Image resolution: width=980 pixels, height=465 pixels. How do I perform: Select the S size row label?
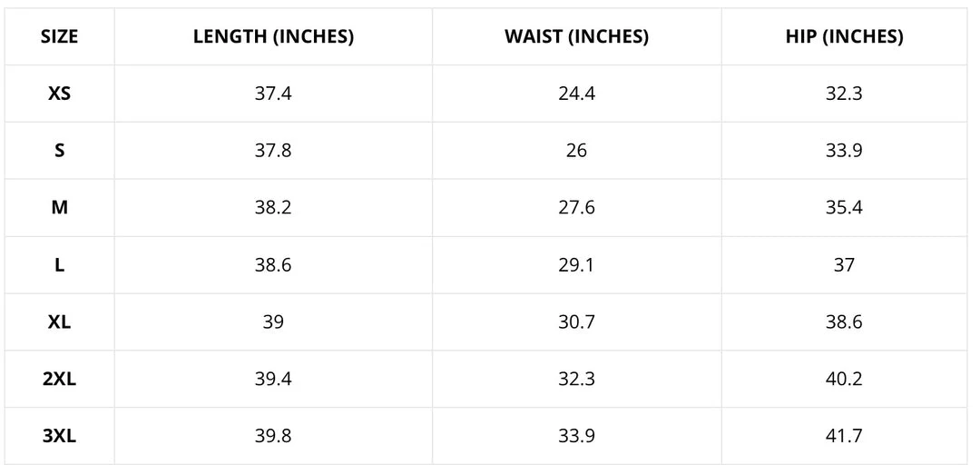[59, 151]
